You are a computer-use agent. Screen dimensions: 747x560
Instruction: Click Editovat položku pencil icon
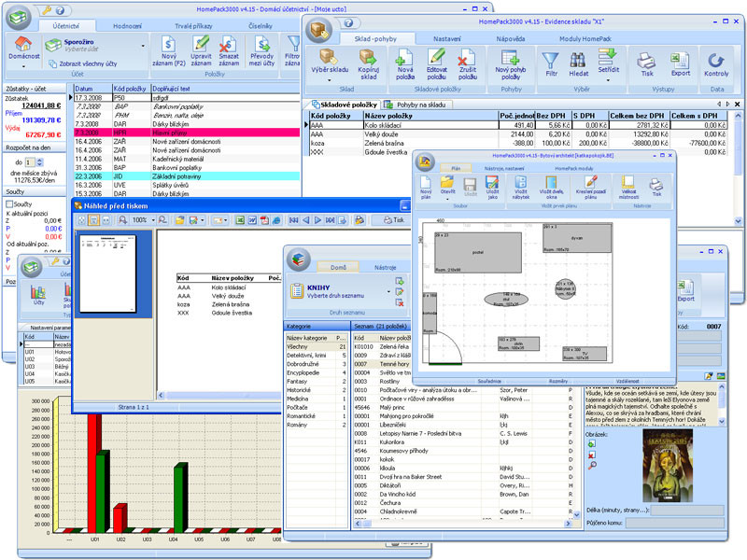pyautogui.click(x=436, y=57)
